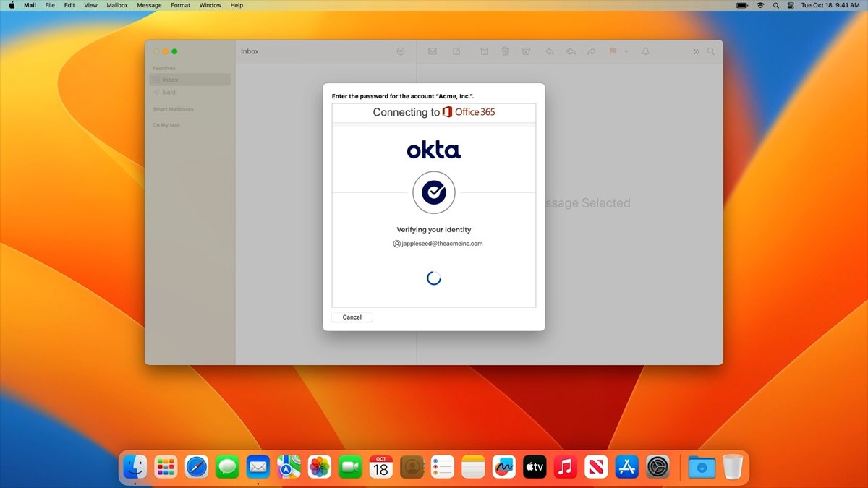Open the File menu
The height and width of the screenshot is (488, 868).
point(50,5)
